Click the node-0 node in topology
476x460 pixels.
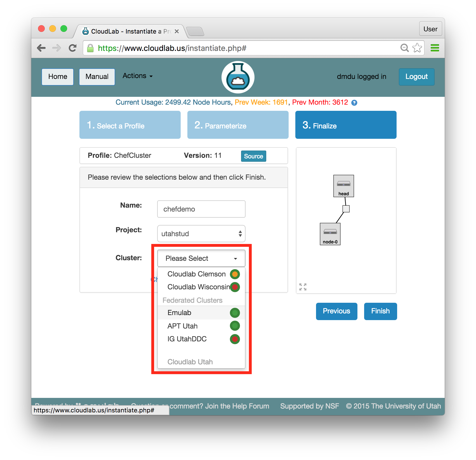tap(330, 234)
